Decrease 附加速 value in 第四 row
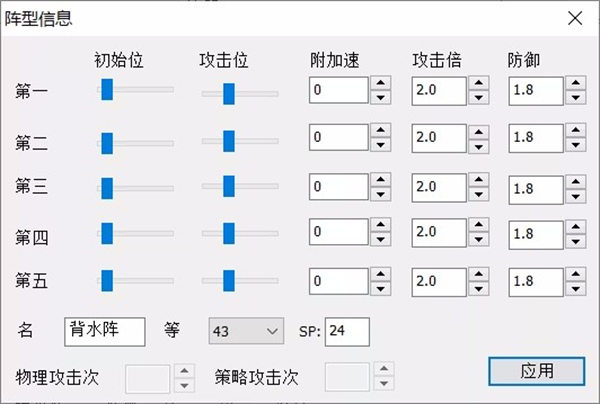Screen dimensions: 600x404 [x=380, y=239]
